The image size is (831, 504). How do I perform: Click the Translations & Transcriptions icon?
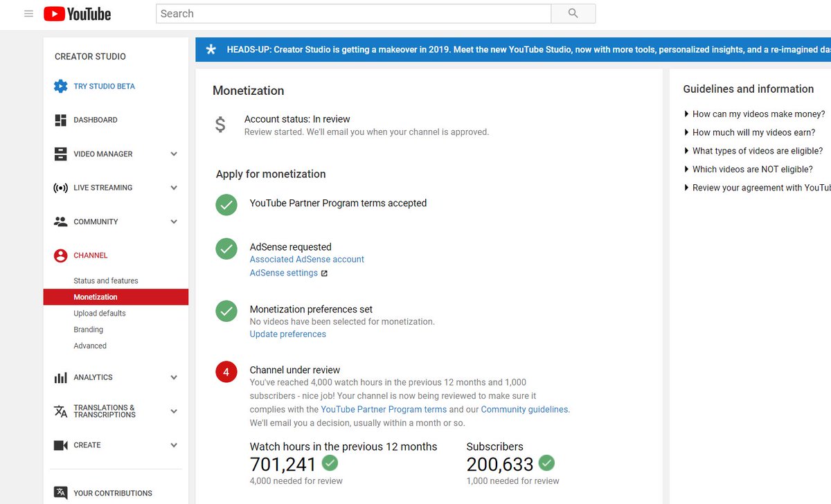coord(60,411)
